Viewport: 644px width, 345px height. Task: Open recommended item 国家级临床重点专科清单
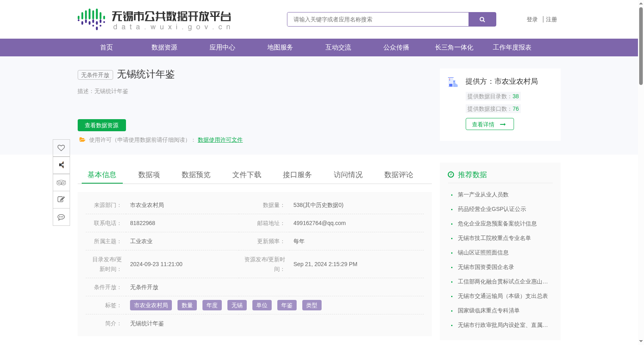(489, 310)
